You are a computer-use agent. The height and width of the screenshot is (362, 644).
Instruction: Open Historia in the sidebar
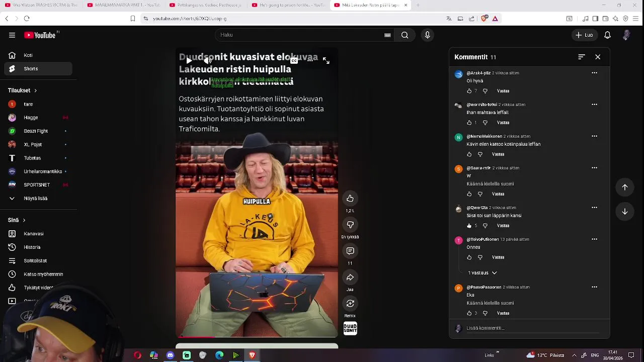38,247
